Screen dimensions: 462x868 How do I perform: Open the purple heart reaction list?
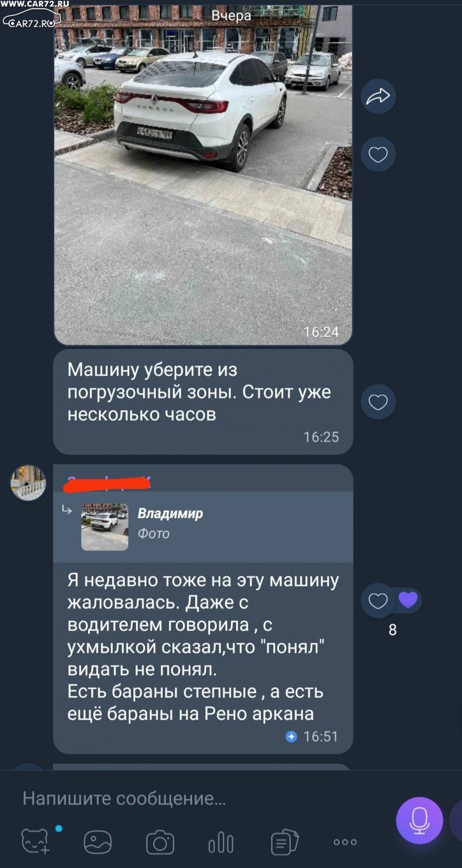point(408,600)
